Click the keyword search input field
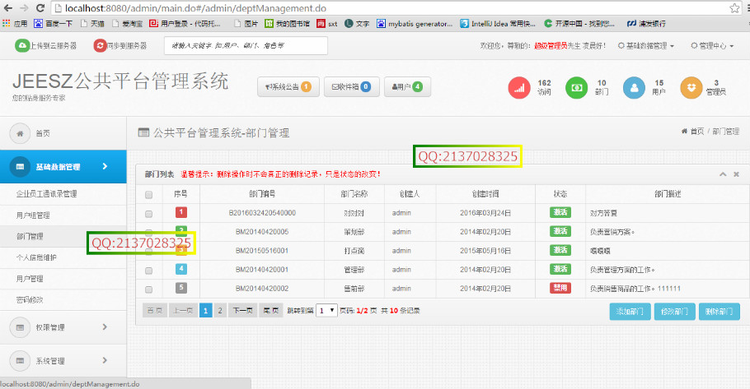The width and height of the screenshot is (750, 389). tap(246, 46)
